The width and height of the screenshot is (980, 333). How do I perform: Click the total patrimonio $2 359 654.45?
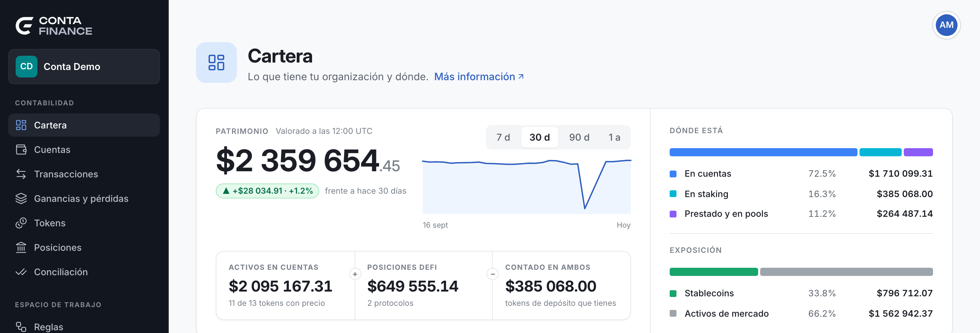(308, 160)
